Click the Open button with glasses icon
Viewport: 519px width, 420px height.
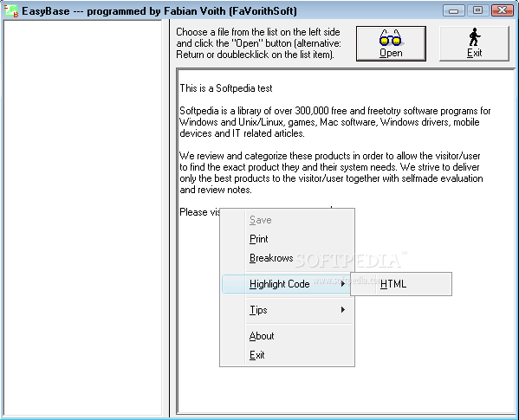pos(391,43)
